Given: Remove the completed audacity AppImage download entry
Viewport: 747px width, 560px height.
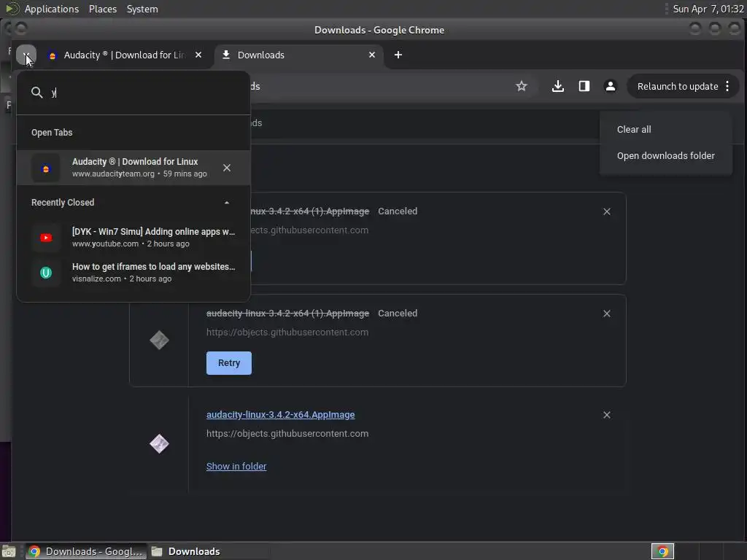Looking at the screenshot, I should pyautogui.click(x=607, y=415).
